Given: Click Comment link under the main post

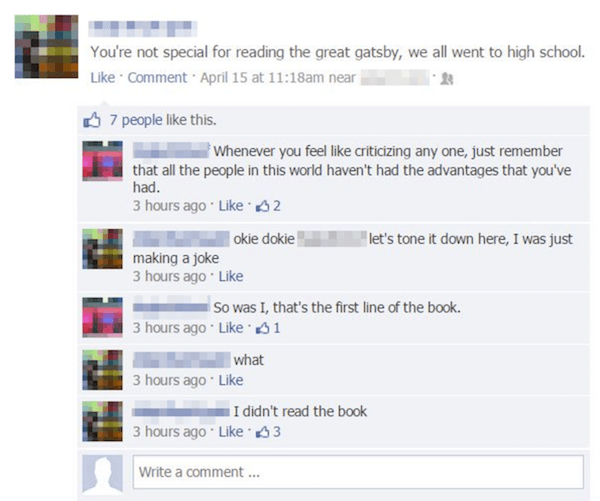Looking at the screenshot, I should [157, 77].
